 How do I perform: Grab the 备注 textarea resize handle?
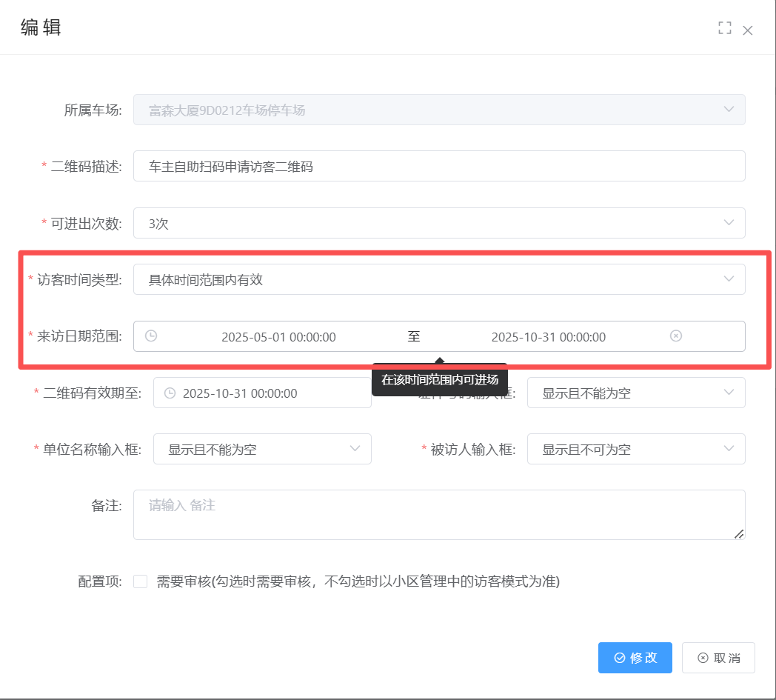tap(739, 533)
